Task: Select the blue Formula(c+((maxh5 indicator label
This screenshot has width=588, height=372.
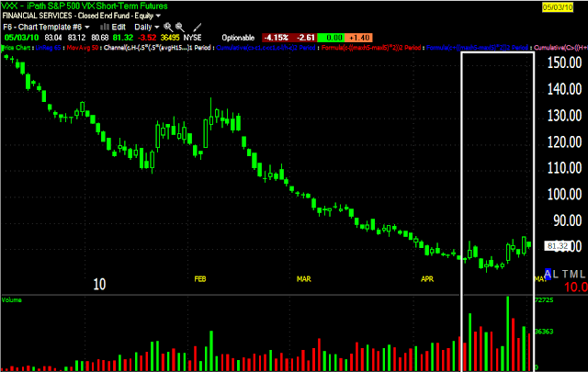Action: tap(477, 48)
